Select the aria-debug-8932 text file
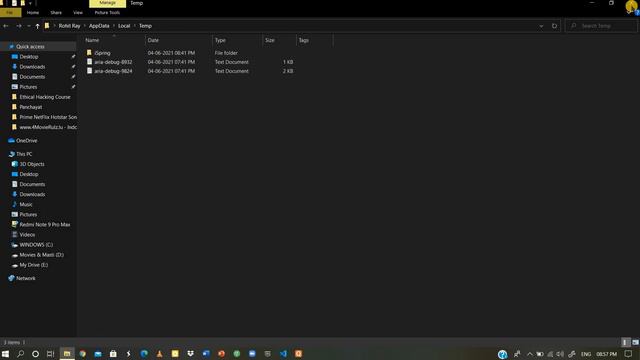 (113, 62)
